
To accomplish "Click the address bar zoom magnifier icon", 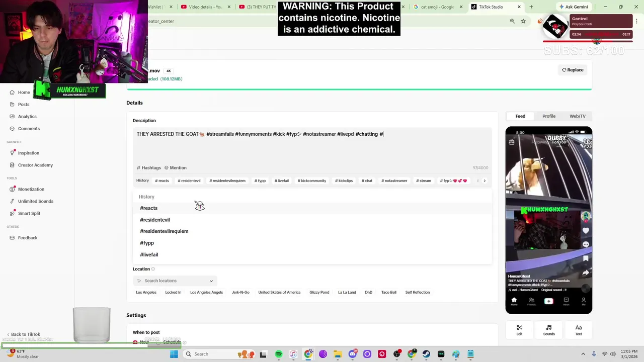I will click(x=512, y=21).
